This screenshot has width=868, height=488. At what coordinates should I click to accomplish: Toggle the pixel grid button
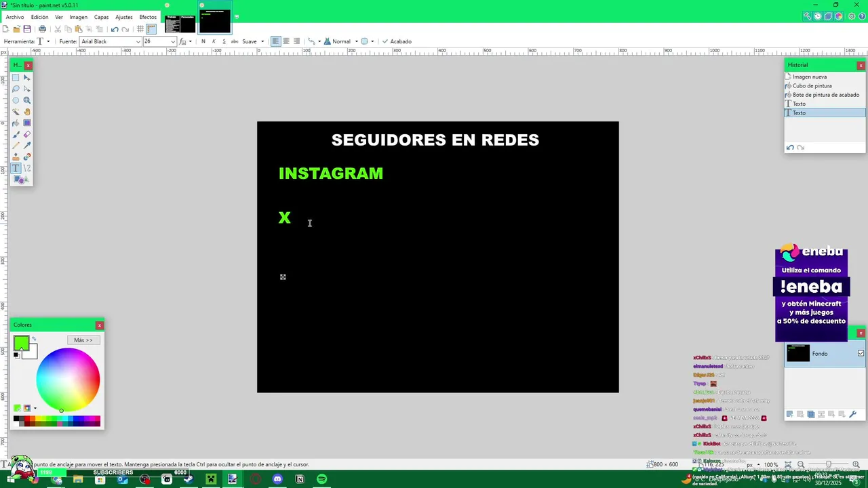pos(140,29)
